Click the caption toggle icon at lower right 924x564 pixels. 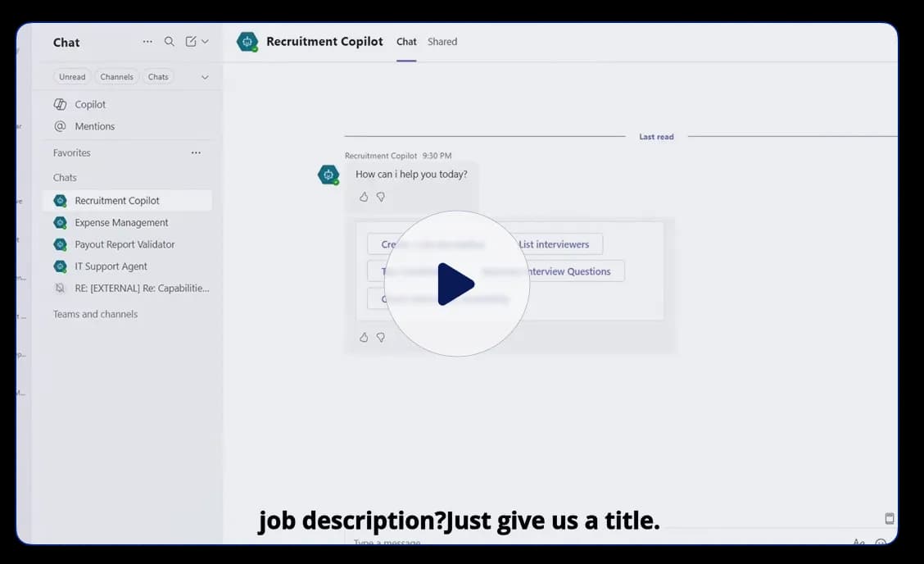(x=890, y=519)
